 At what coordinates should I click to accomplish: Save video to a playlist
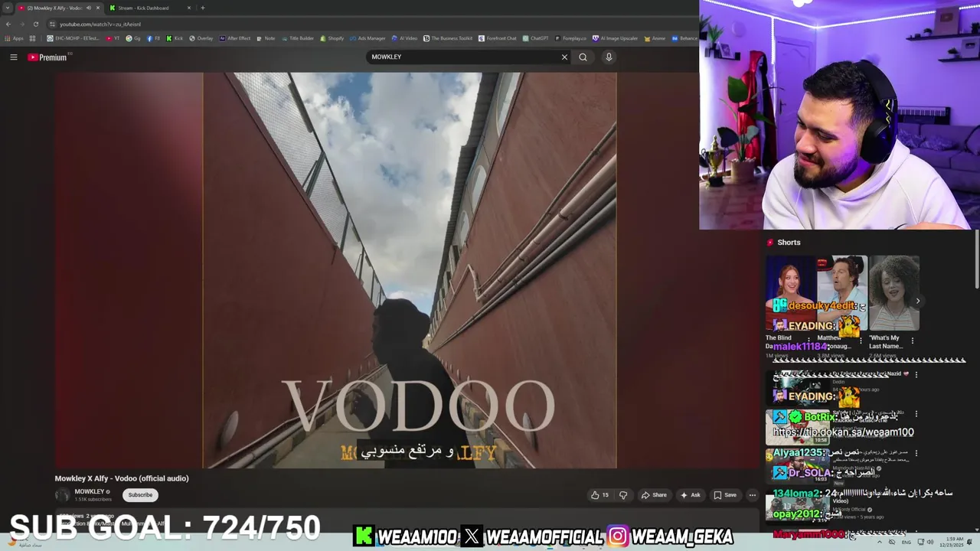click(x=725, y=495)
